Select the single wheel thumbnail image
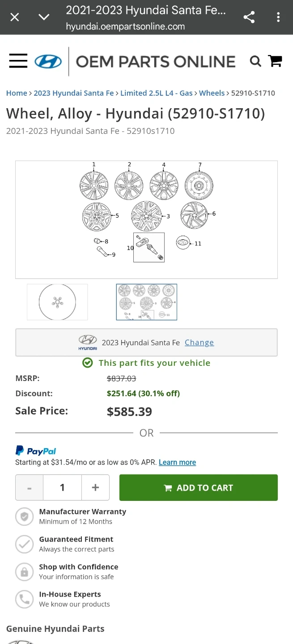Screen dimensions: 293x644 coord(57,302)
